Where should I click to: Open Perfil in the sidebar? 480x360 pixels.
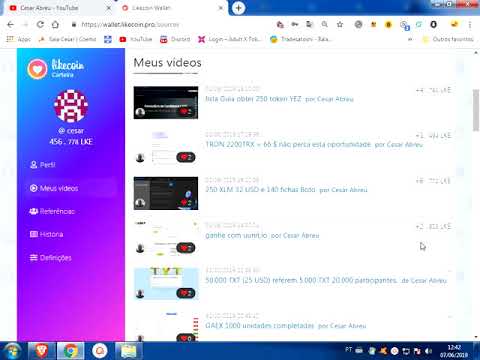[x=43, y=165]
